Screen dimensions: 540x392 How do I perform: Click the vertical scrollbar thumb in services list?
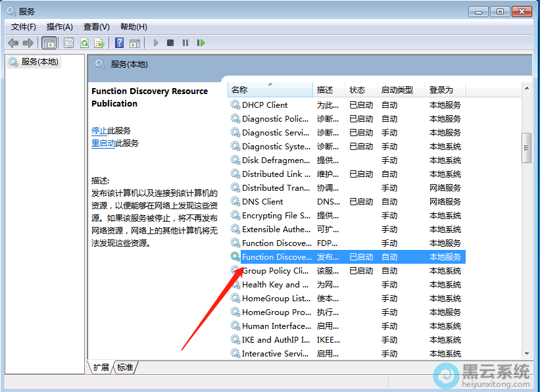point(526,147)
